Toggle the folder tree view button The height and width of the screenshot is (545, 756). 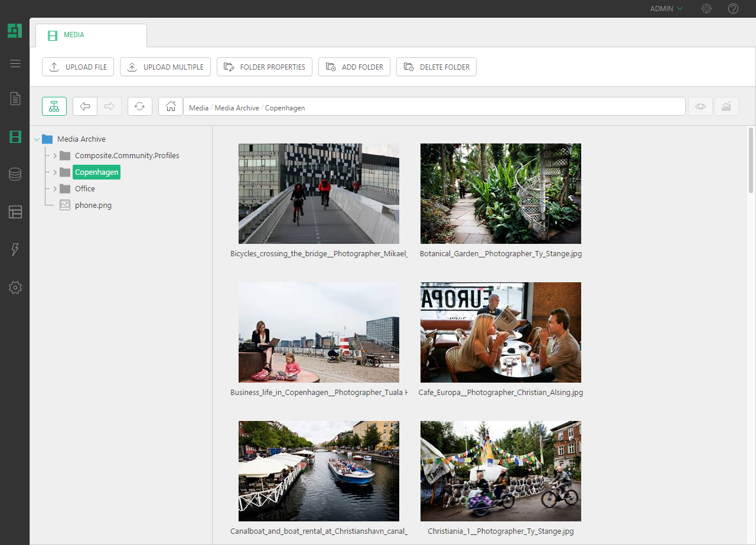tap(54, 106)
